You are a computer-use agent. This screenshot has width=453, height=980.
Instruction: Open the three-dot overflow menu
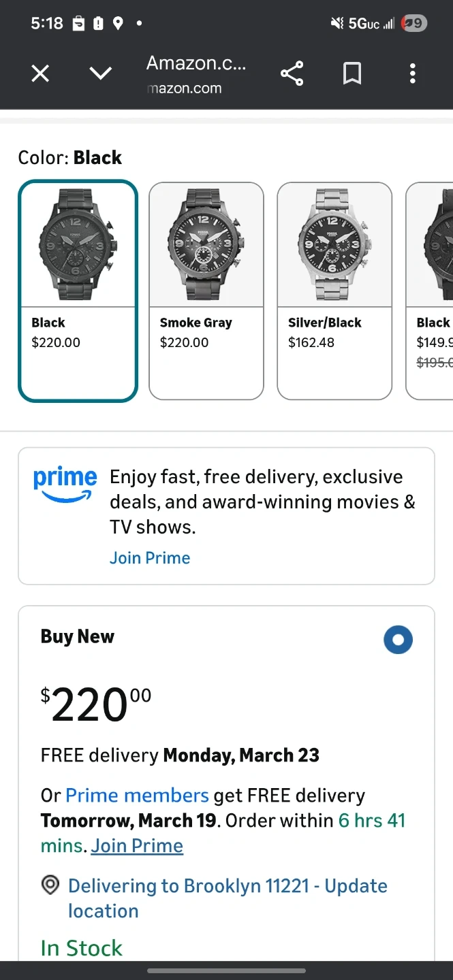(412, 73)
